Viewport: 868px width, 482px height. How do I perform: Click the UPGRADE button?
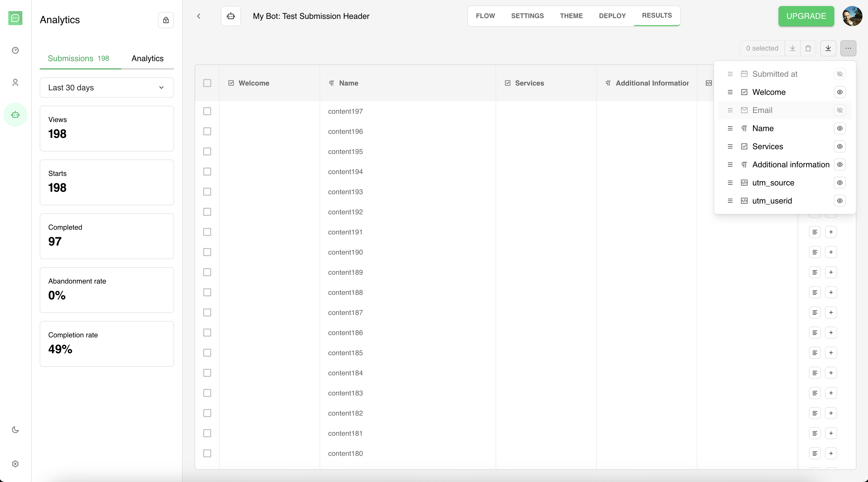point(806,16)
